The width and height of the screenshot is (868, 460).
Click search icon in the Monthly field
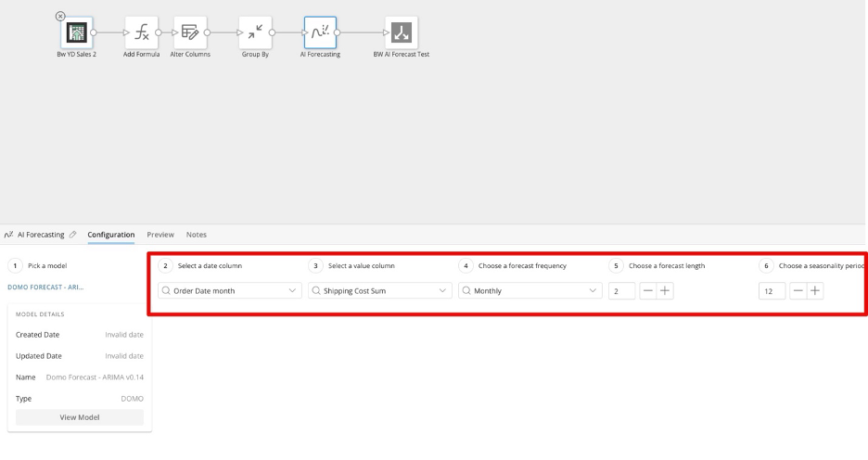pyautogui.click(x=466, y=290)
